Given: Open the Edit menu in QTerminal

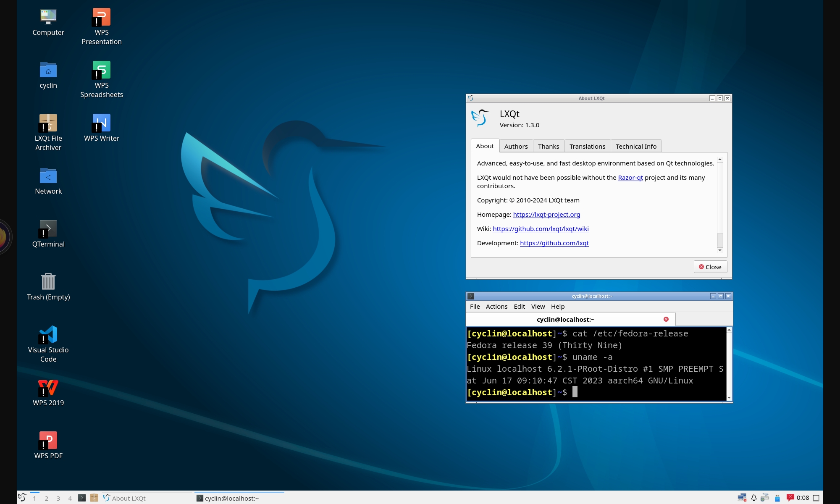Looking at the screenshot, I should pyautogui.click(x=520, y=307).
